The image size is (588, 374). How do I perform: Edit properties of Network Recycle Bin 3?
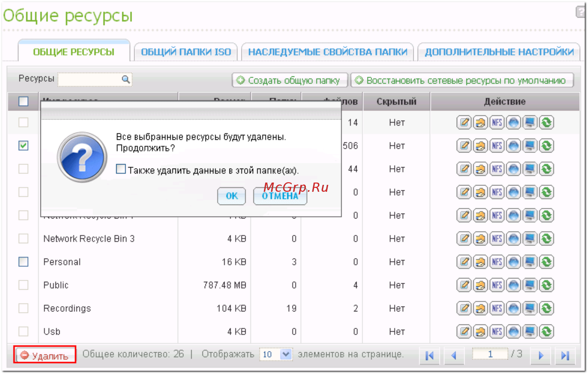click(x=464, y=239)
